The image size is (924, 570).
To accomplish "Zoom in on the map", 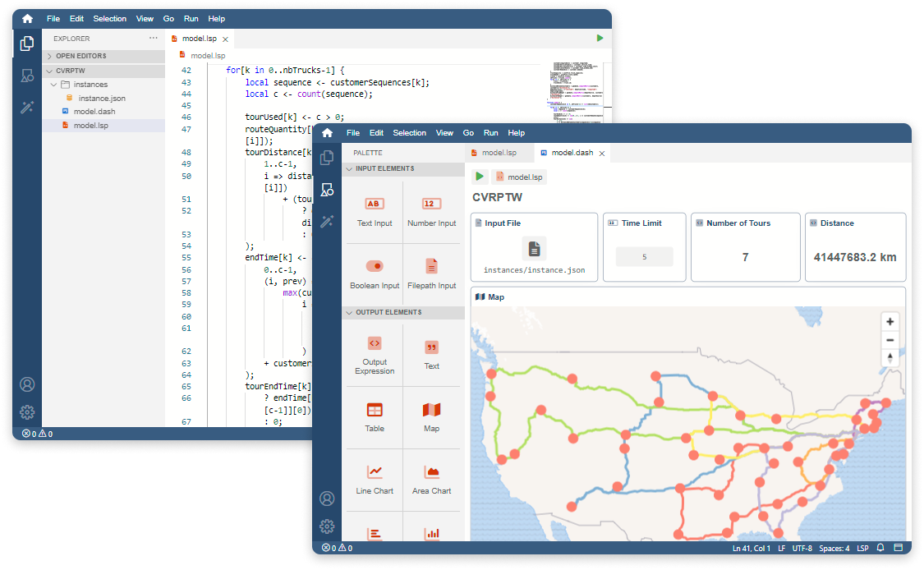I will click(890, 322).
